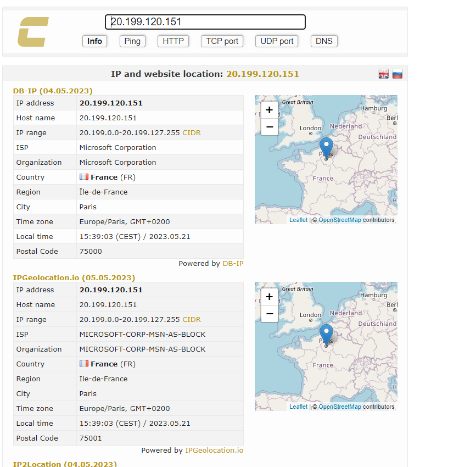Select Île-de-France region value in DB-IP
This screenshot has height=467, width=476.
(103, 192)
